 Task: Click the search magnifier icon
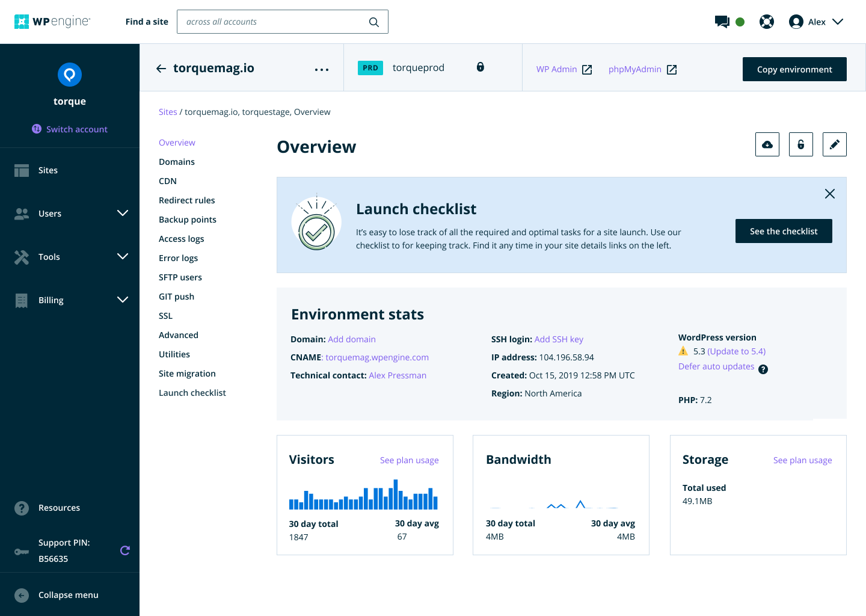pyautogui.click(x=374, y=22)
